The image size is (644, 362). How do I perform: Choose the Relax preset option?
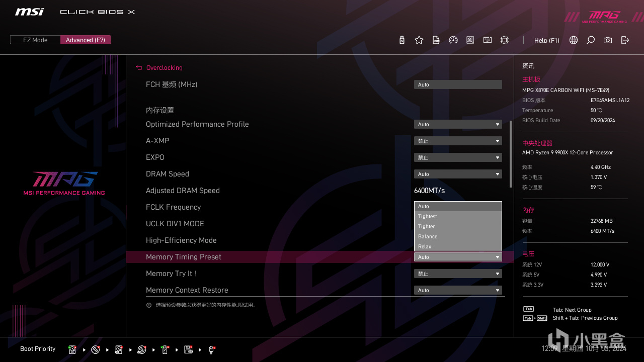[458, 246]
